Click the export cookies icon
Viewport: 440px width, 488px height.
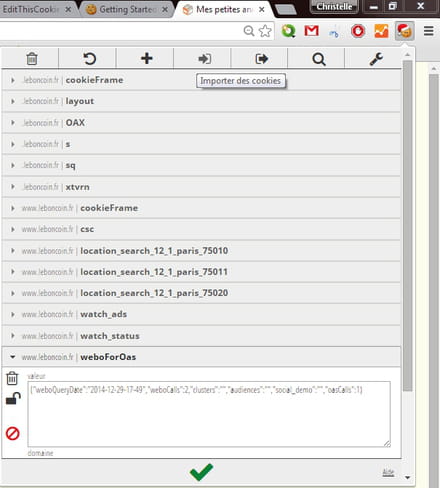coord(261,59)
